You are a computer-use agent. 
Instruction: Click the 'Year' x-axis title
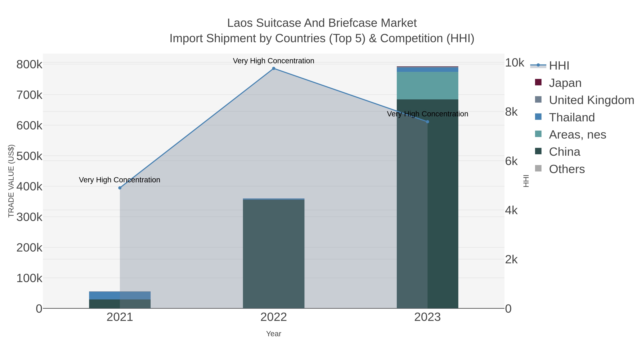point(274,334)
